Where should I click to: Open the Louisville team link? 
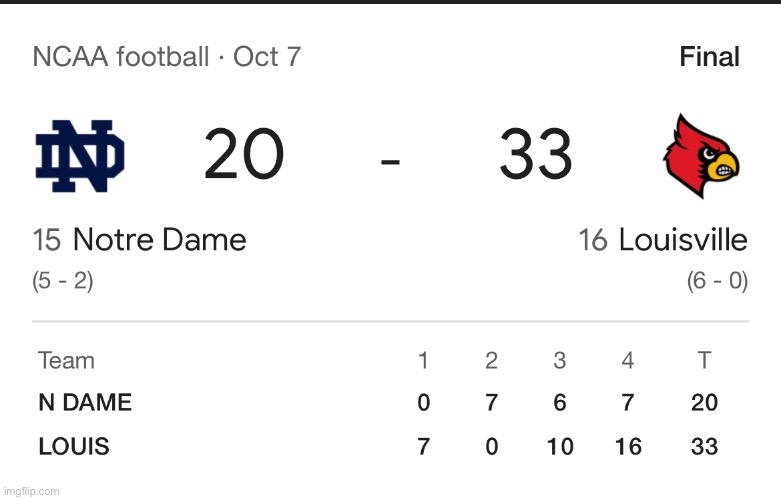[682, 240]
